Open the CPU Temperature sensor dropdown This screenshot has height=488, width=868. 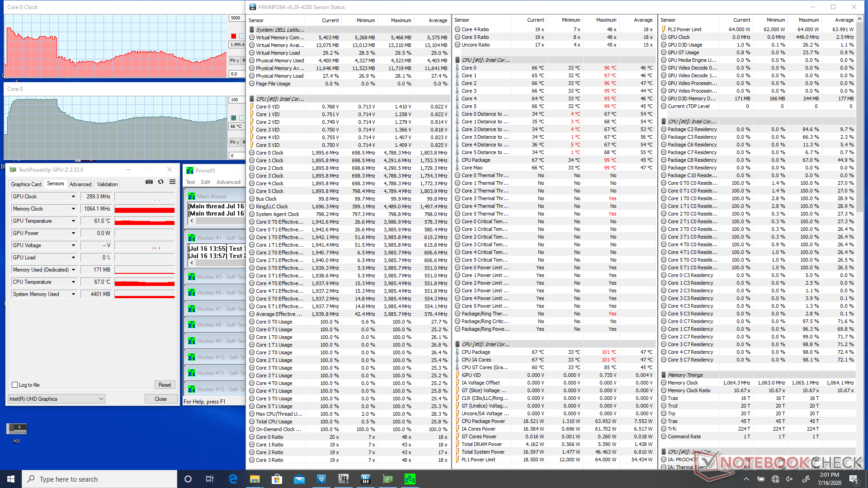click(73, 282)
